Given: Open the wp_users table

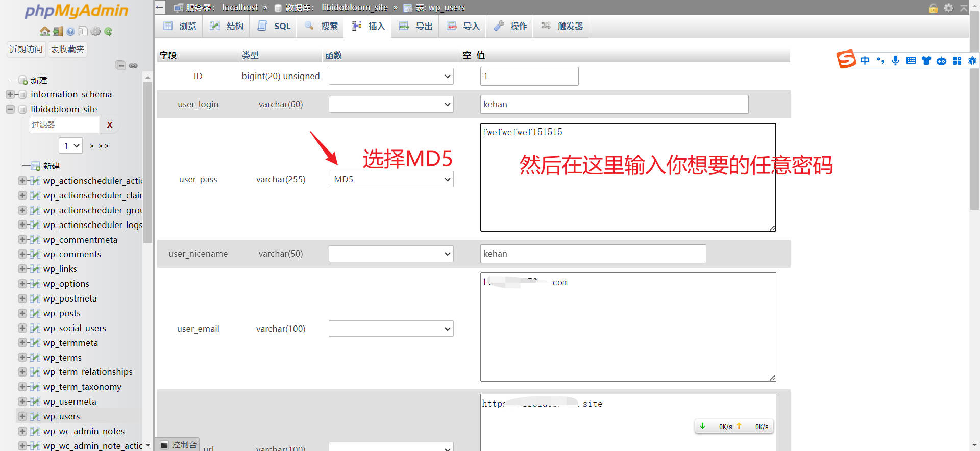Looking at the screenshot, I should pos(61,416).
